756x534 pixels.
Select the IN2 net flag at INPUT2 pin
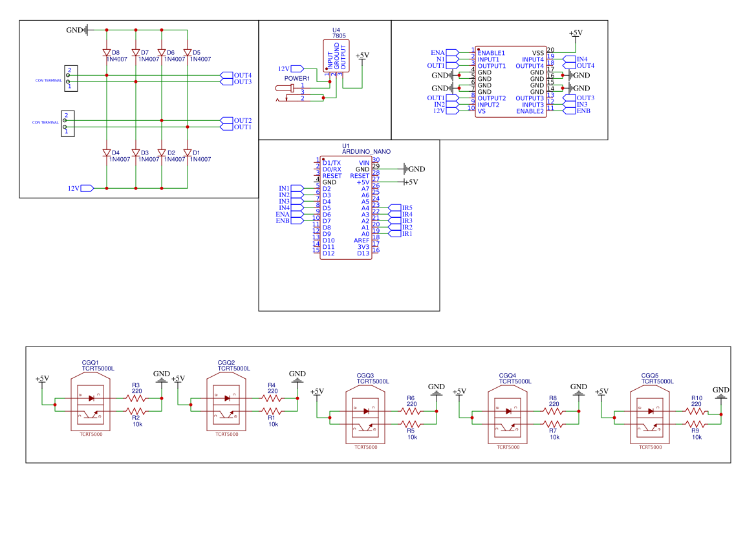click(446, 105)
